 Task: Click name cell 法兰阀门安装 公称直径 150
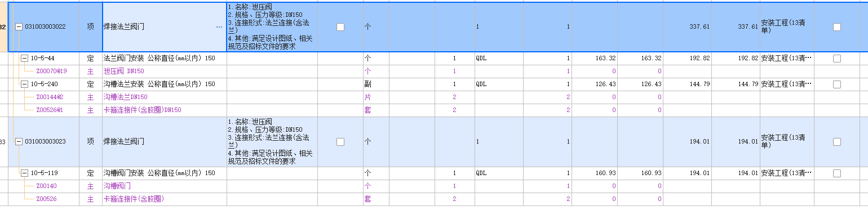(x=165, y=58)
